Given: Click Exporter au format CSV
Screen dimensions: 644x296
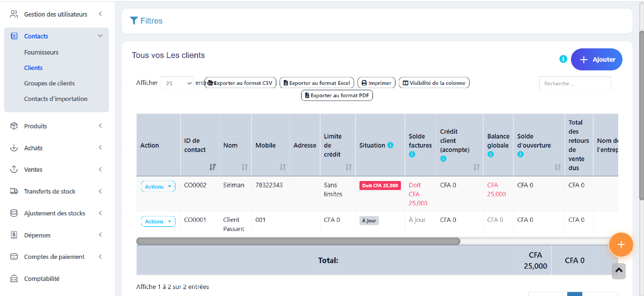Looking at the screenshot, I should 241,83.
